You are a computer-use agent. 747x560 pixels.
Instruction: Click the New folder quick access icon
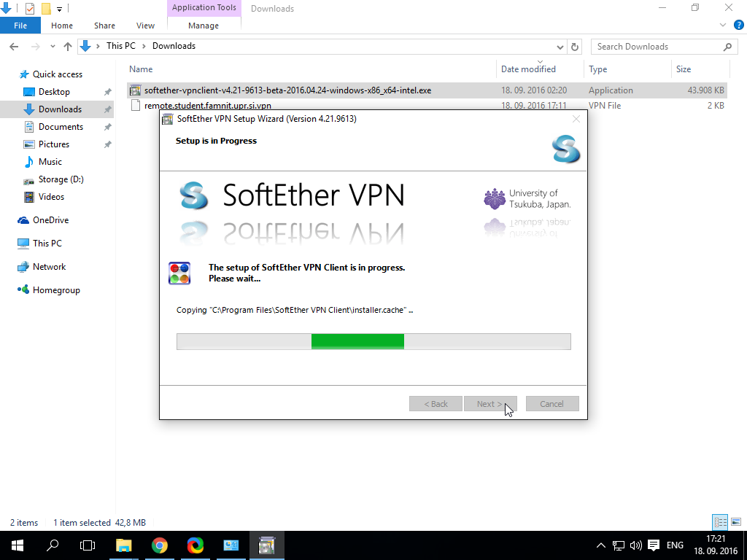[x=46, y=8]
